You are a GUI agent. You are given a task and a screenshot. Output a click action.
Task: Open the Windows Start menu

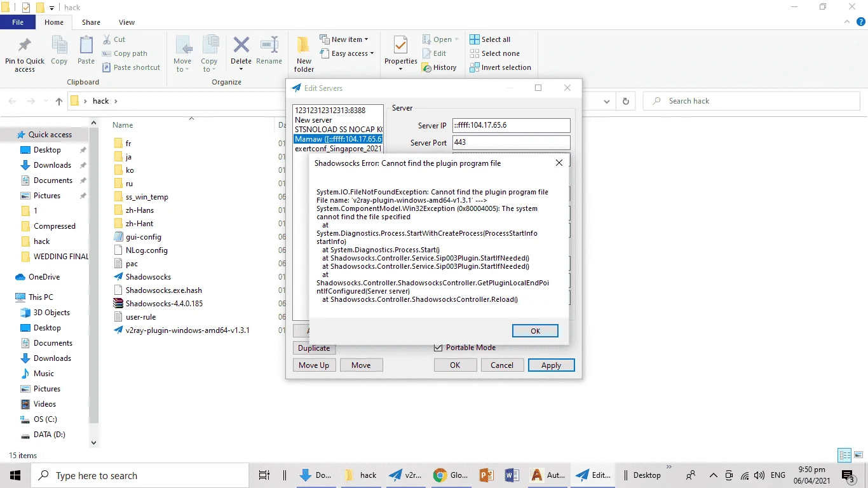tap(15, 475)
